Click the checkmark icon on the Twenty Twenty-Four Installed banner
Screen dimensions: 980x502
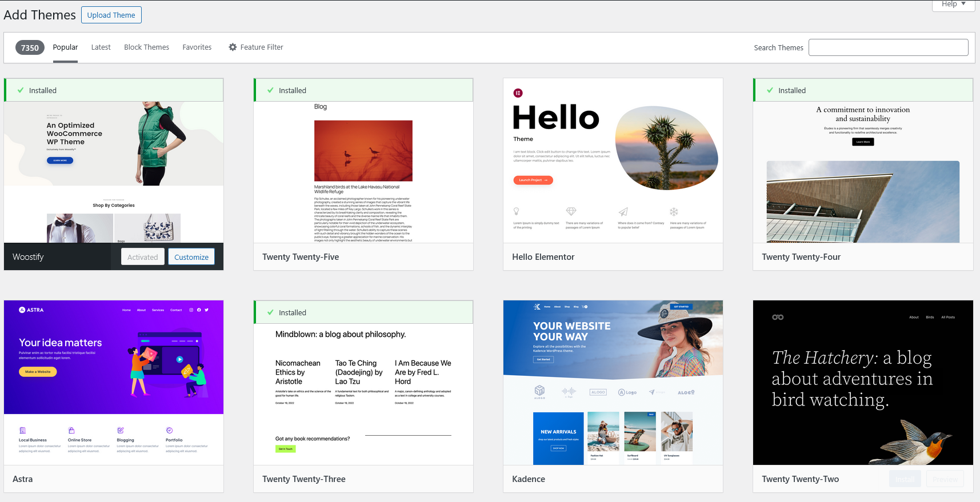[770, 90]
